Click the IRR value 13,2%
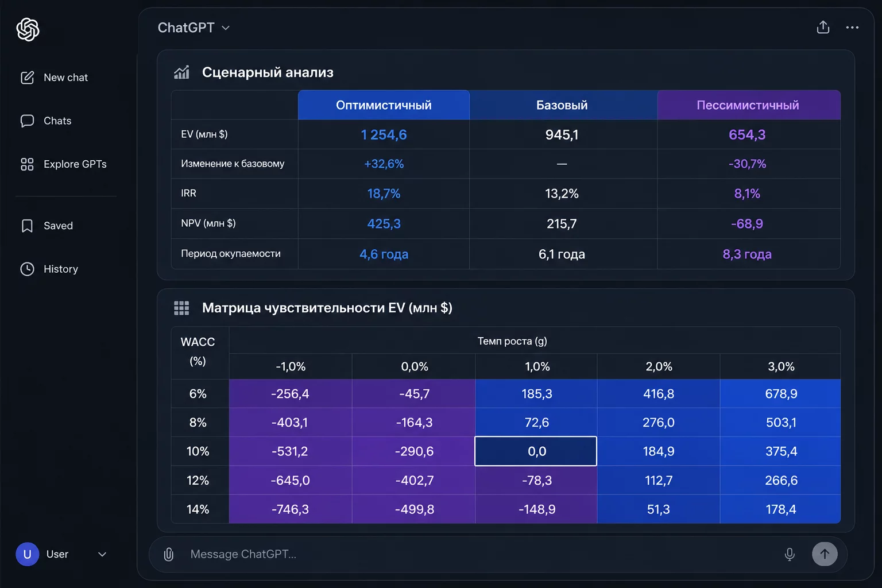882x588 pixels. click(562, 194)
